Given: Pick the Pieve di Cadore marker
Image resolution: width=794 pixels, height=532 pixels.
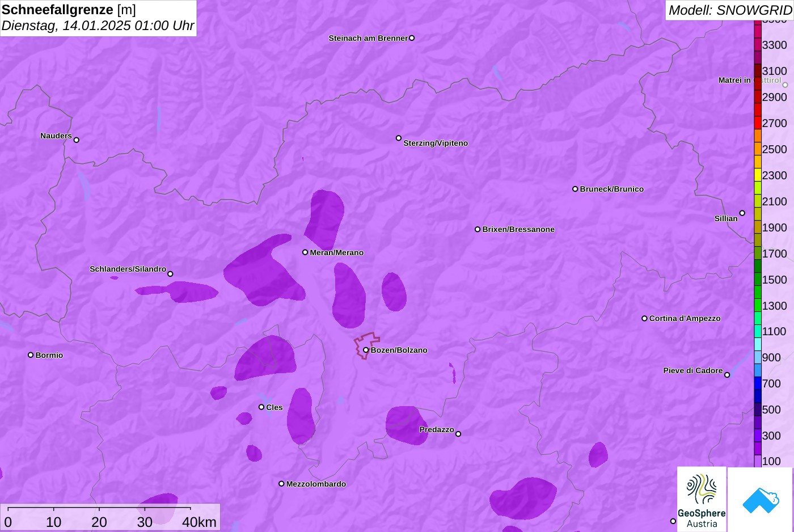Looking at the screenshot, I should (x=727, y=375).
